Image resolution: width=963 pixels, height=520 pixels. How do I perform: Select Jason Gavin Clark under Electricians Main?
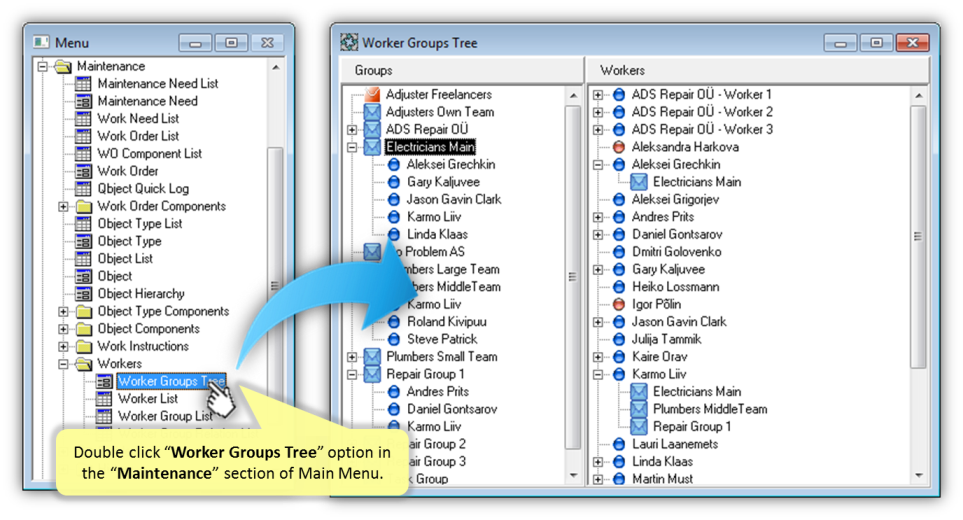(453, 200)
